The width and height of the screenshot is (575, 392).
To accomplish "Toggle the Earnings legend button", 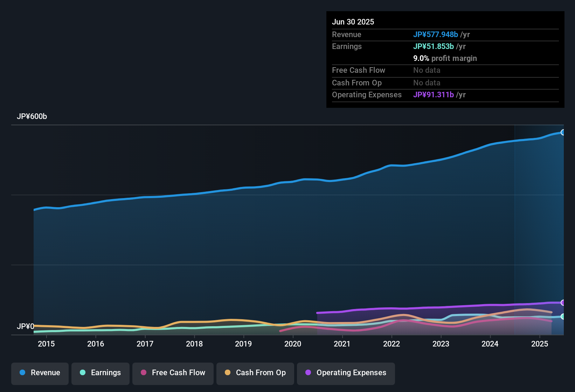I will pos(101,373).
